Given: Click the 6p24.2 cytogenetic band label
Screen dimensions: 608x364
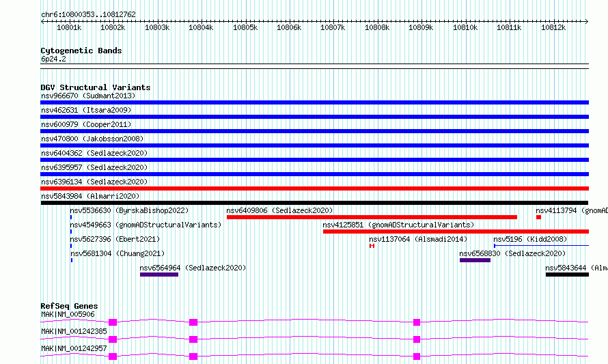Looking at the screenshot, I should click(x=53, y=59).
